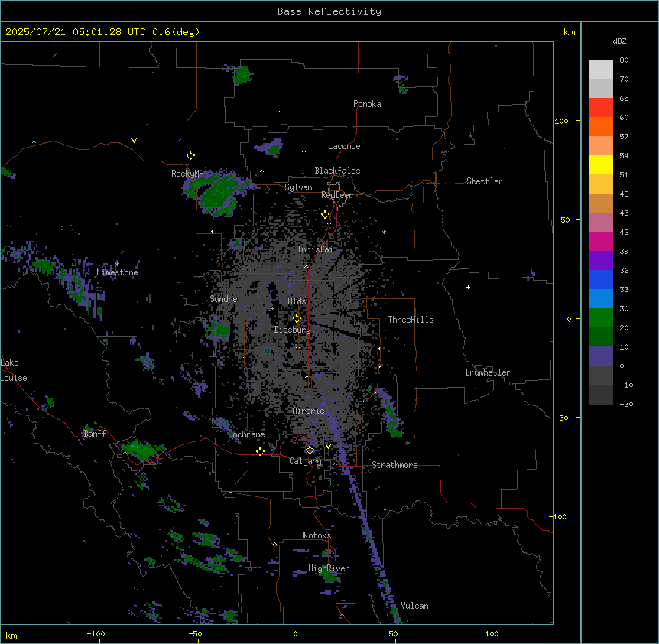659x644 pixels.
Task: Click the Ponoka town label
Action: (x=367, y=104)
